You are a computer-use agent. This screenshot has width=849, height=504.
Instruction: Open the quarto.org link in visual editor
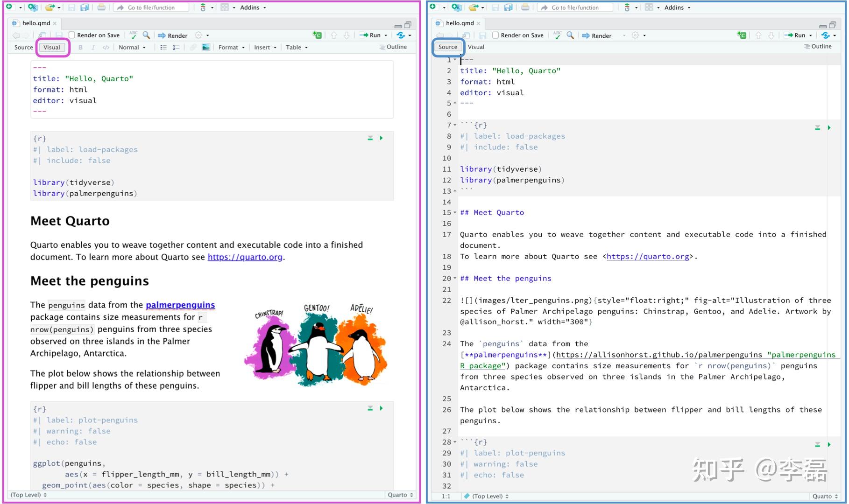pyautogui.click(x=245, y=257)
